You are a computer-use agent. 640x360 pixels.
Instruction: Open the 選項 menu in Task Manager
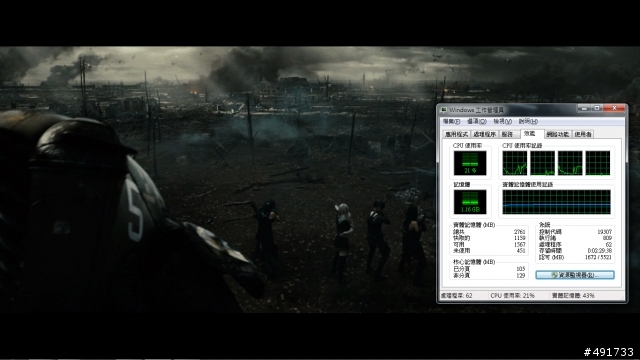[x=477, y=122]
